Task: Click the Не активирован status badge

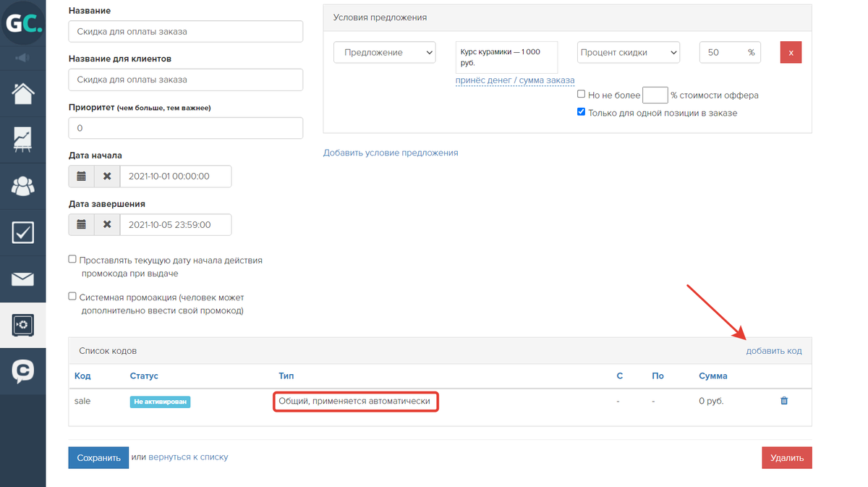Action: (x=160, y=402)
